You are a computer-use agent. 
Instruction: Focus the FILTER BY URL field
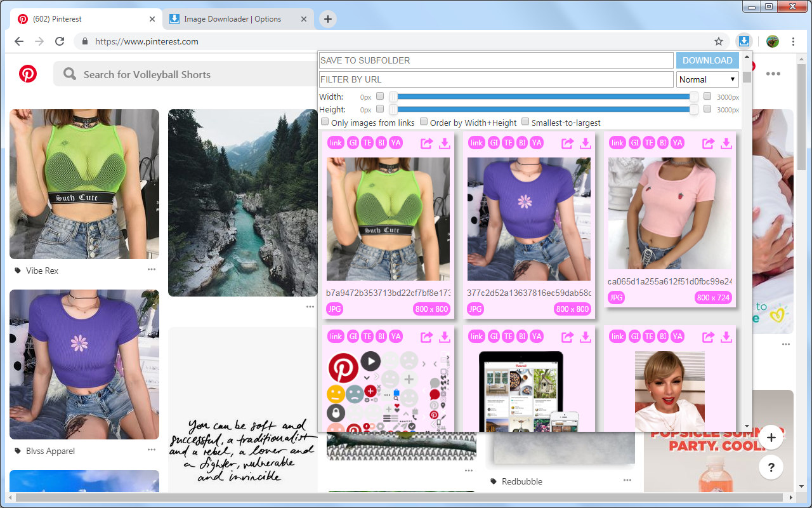click(x=496, y=79)
